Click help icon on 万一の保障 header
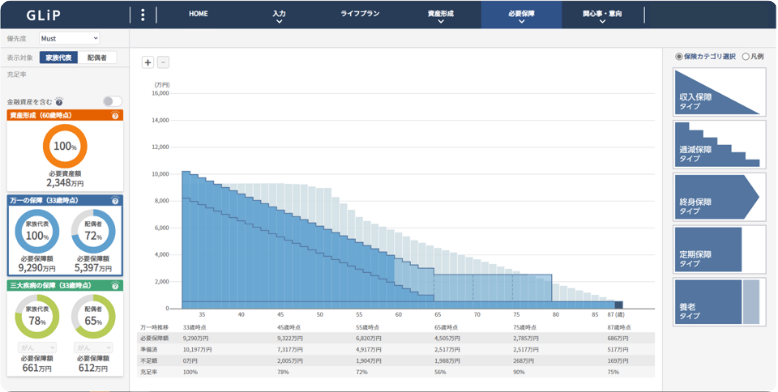The image size is (778, 392). [x=115, y=201]
